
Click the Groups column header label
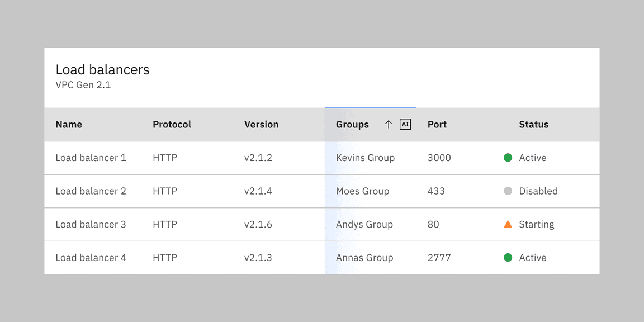(352, 124)
